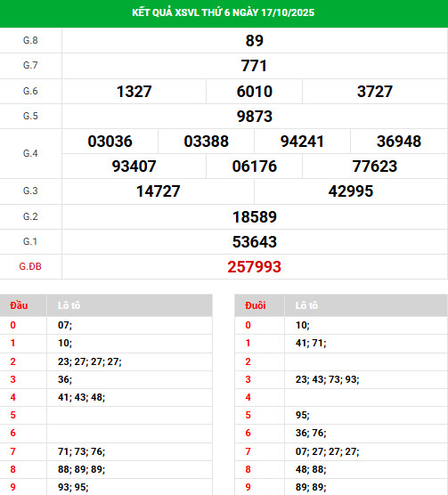Select G.3 number 42995
The image size is (448, 495).
click(x=351, y=191)
